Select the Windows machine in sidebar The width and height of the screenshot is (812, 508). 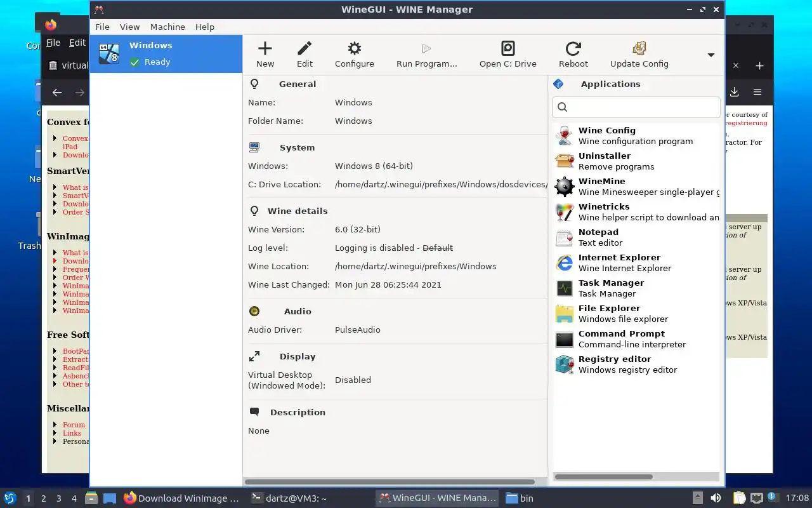point(166,54)
